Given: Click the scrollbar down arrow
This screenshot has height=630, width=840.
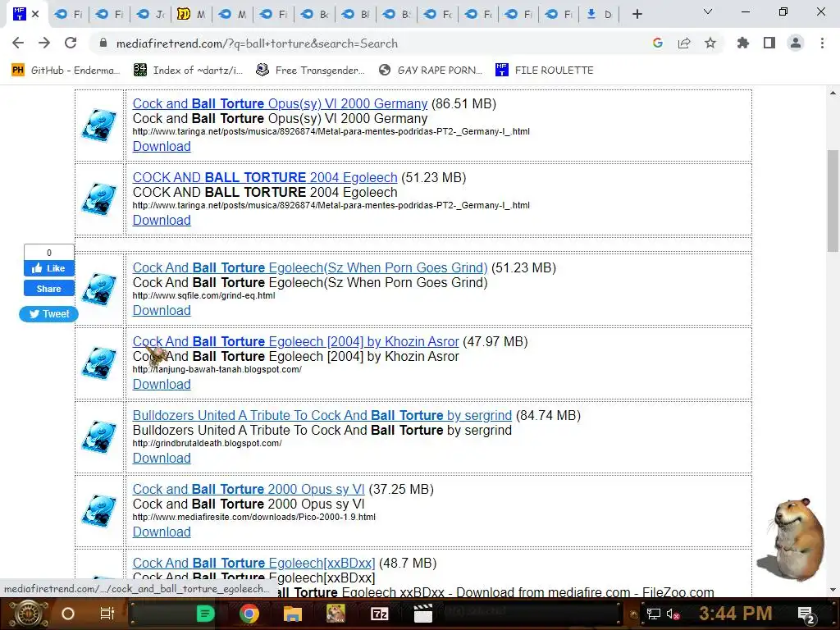Looking at the screenshot, I should 833,590.
